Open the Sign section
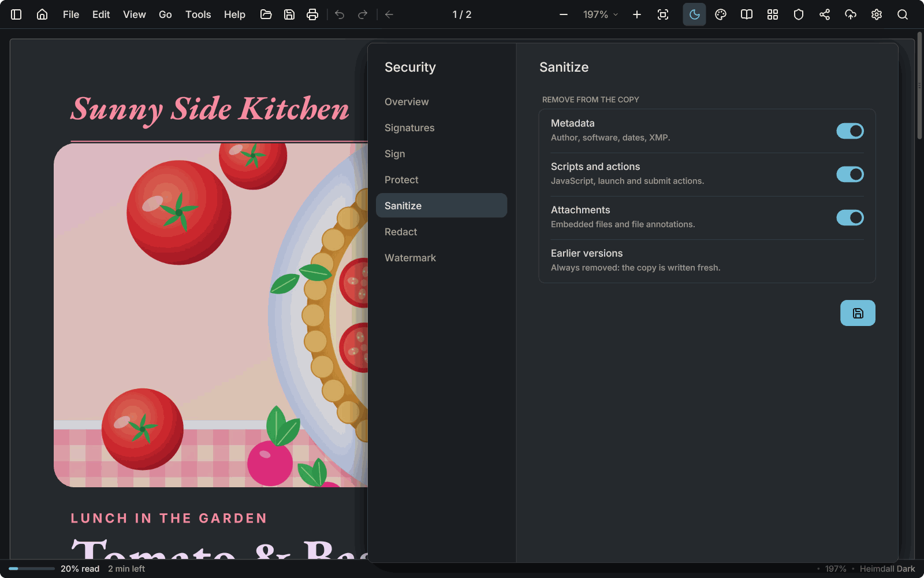The image size is (924, 578). [x=441, y=154]
